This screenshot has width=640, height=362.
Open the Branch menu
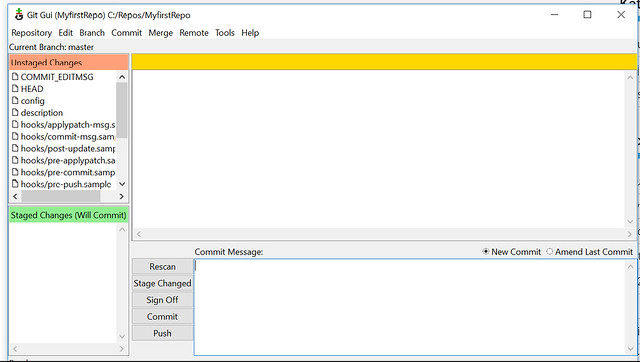pos(92,33)
